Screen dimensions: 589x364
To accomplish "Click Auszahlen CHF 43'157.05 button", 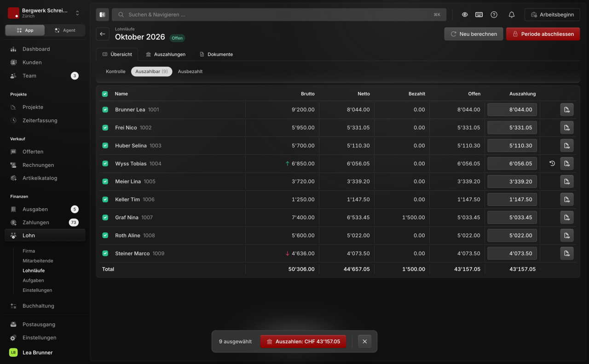I will pos(303,341).
